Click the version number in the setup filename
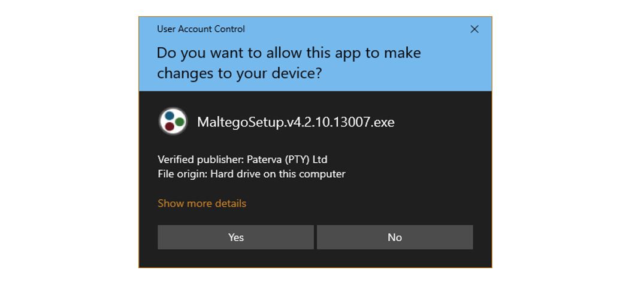This screenshot has height=282, width=644. click(x=328, y=122)
